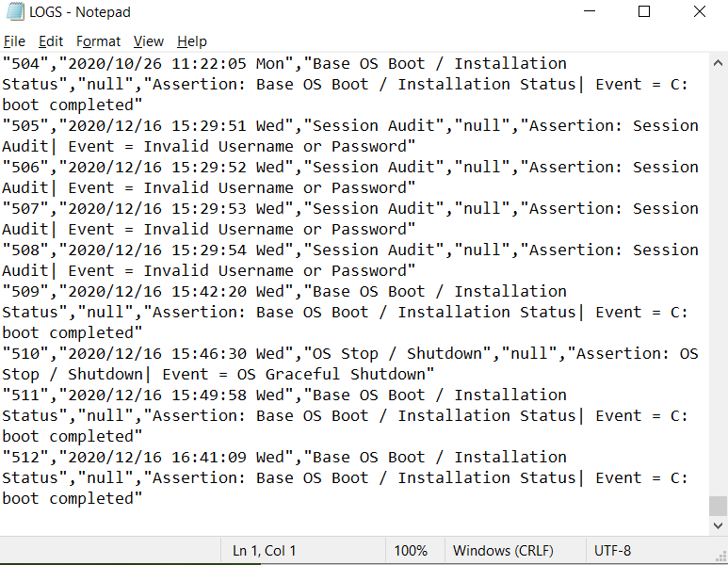728x565 pixels.
Task: Open the Format menu
Action: [98, 41]
